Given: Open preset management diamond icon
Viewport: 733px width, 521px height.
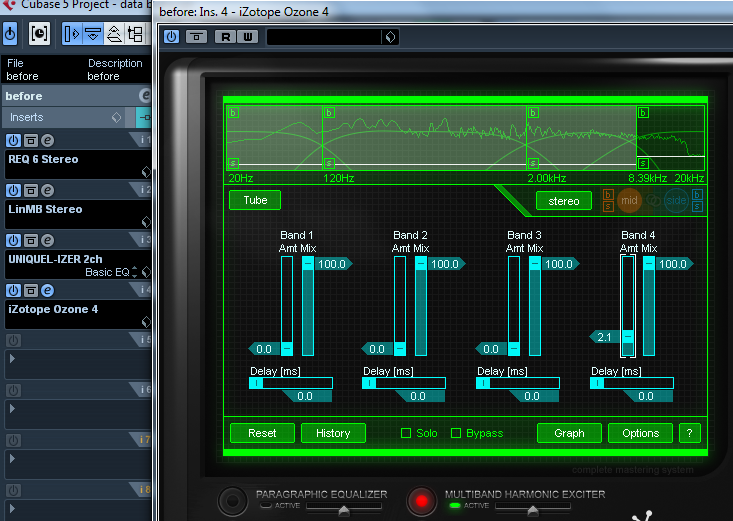Looking at the screenshot, I should pos(390,36).
